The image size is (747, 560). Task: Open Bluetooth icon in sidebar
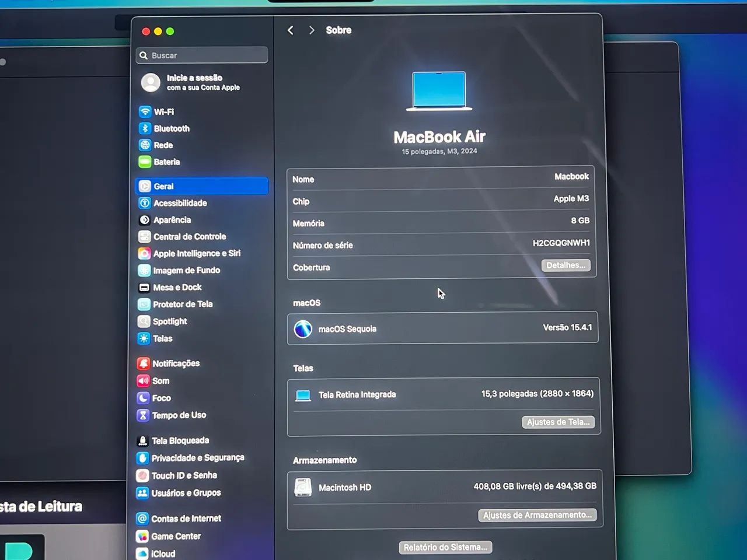coord(145,128)
